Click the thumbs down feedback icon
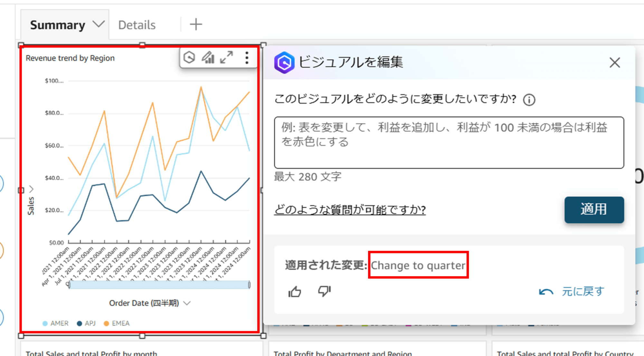 (x=324, y=291)
